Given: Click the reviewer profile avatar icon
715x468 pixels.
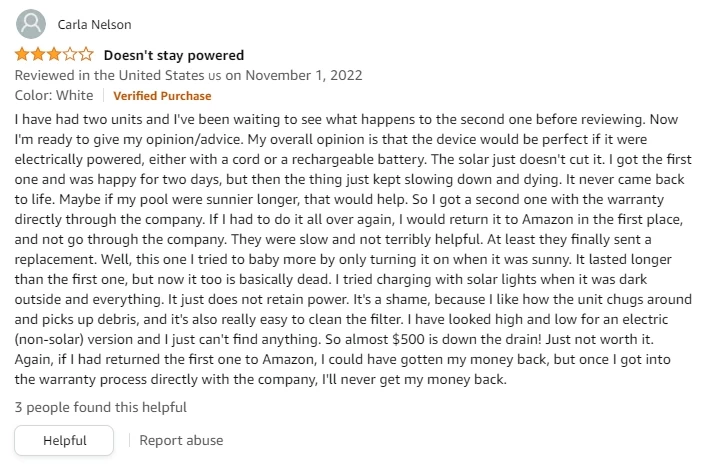Looking at the screenshot, I should click(x=31, y=24).
